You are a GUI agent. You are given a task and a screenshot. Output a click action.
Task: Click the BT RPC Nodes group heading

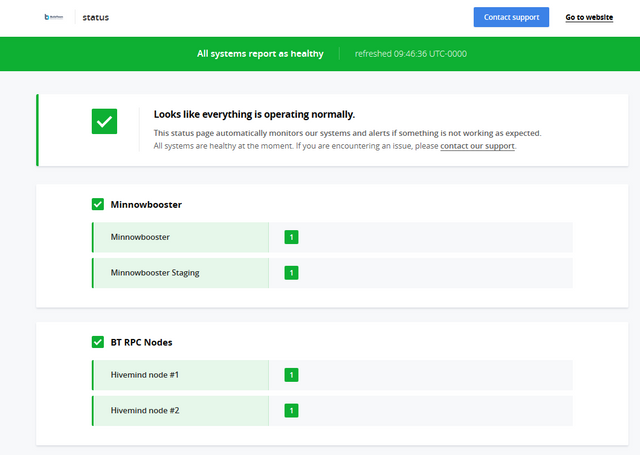click(x=141, y=342)
